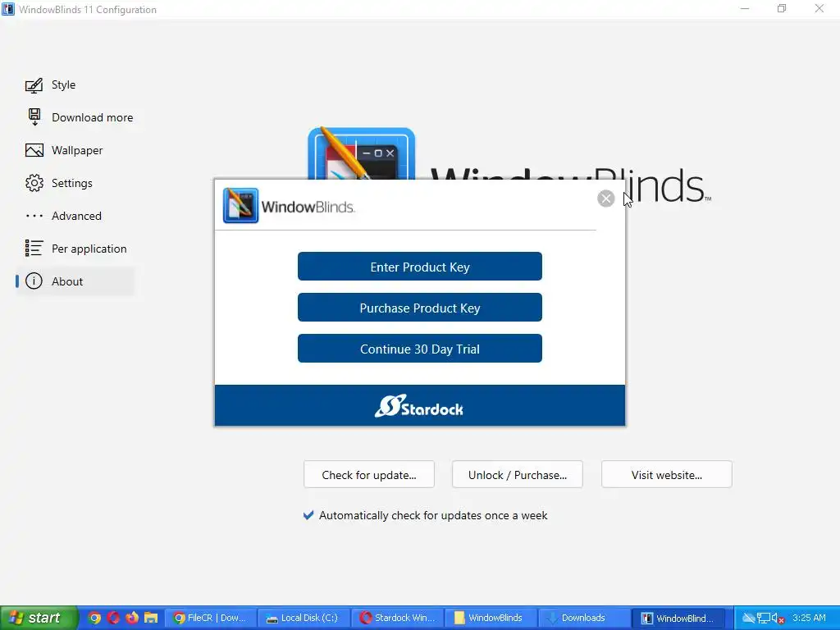
Task: Click Check for update button
Action: click(369, 475)
